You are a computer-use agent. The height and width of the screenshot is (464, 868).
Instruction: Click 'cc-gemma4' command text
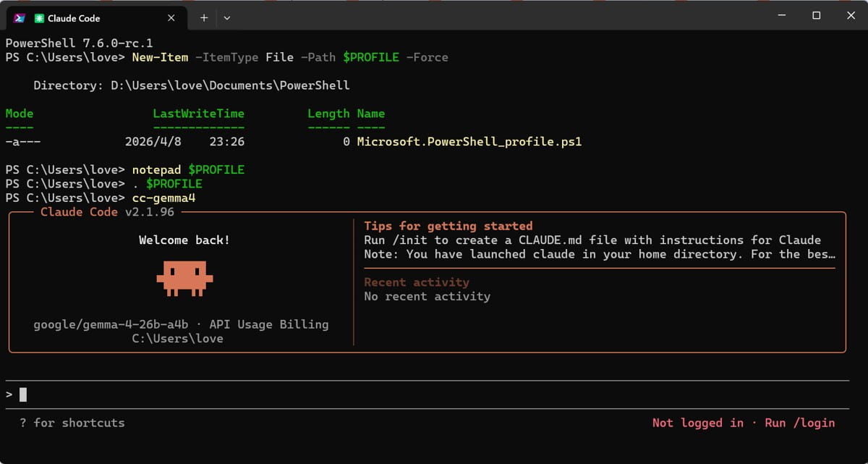pyautogui.click(x=163, y=198)
